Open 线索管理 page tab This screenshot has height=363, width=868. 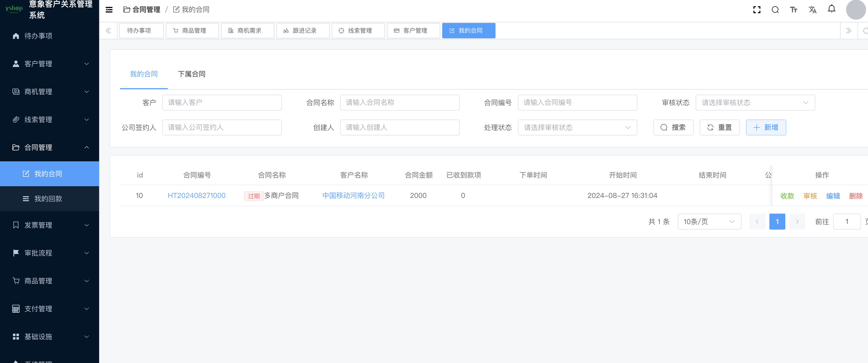pos(358,31)
